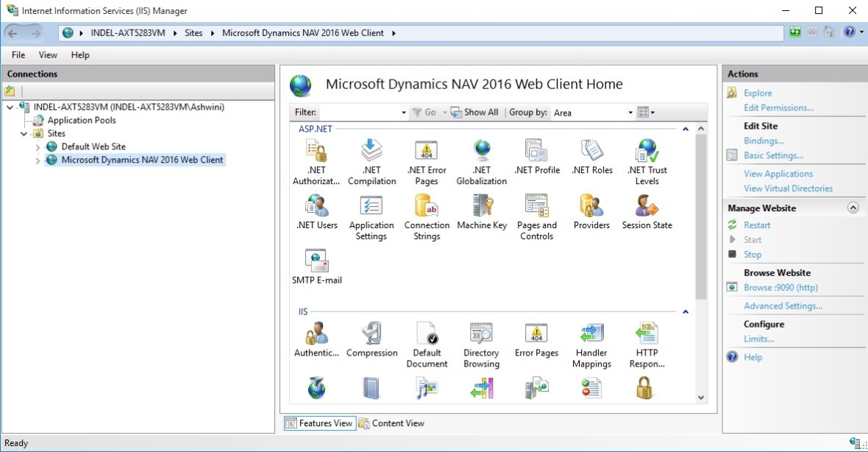Open the View menu

click(48, 55)
